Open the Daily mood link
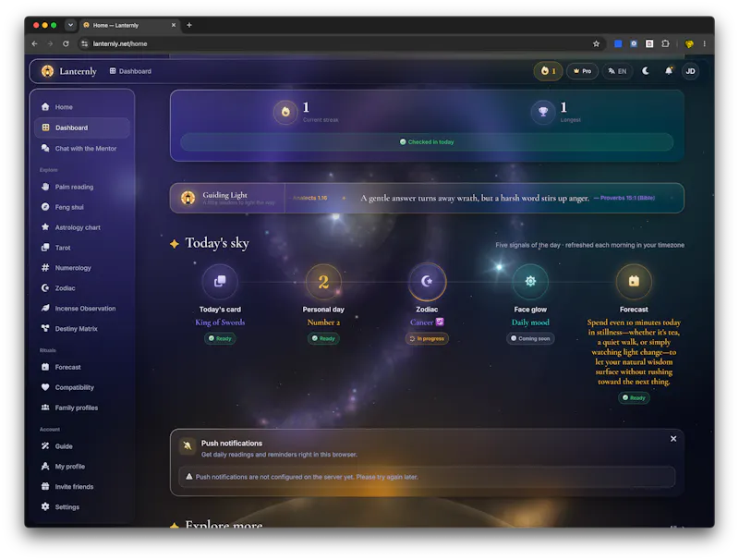Viewport: 739px width, 560px height. coord(530,323)
